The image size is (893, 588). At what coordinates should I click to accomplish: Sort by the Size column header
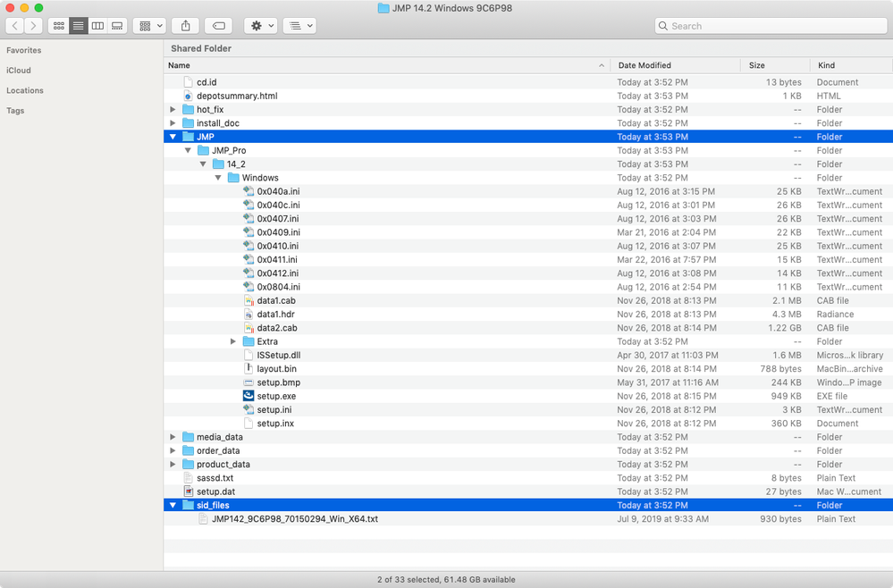[775, 65]
